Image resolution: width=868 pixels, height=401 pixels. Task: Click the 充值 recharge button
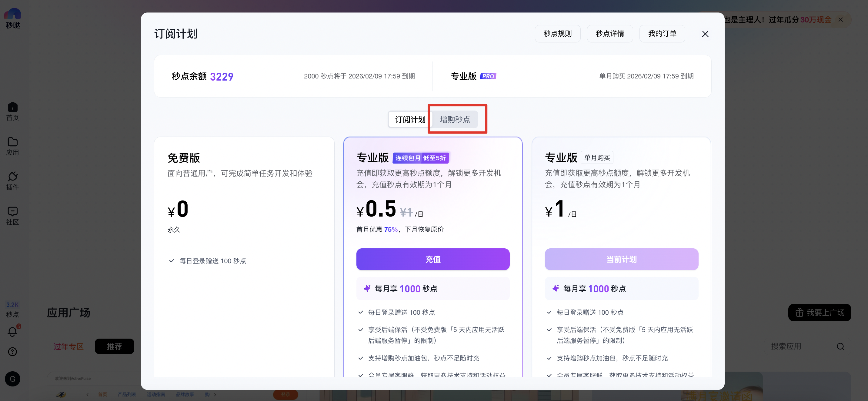(x=433, y=259)
